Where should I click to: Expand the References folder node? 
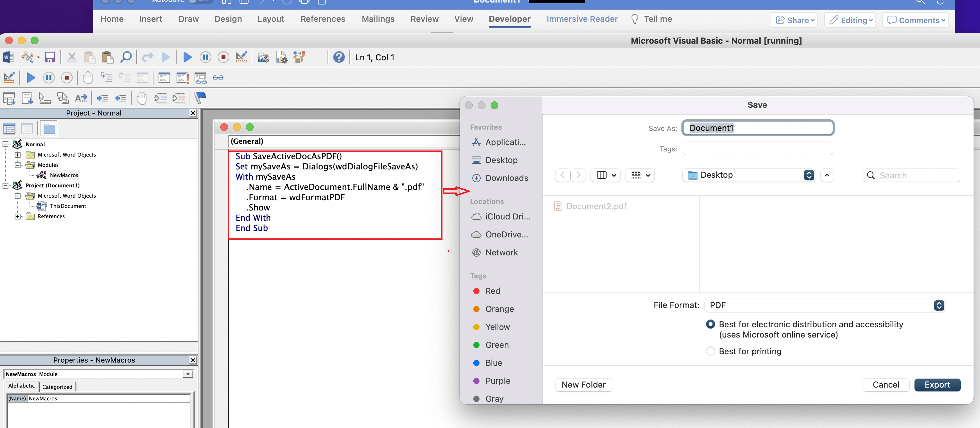(x=17, y=216)
